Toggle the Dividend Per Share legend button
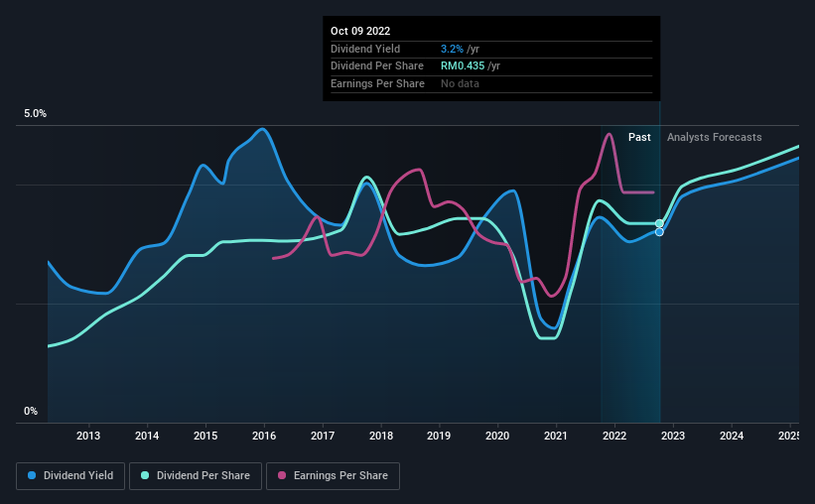This screenshot has height=504, width=815. tap(196, 476)
